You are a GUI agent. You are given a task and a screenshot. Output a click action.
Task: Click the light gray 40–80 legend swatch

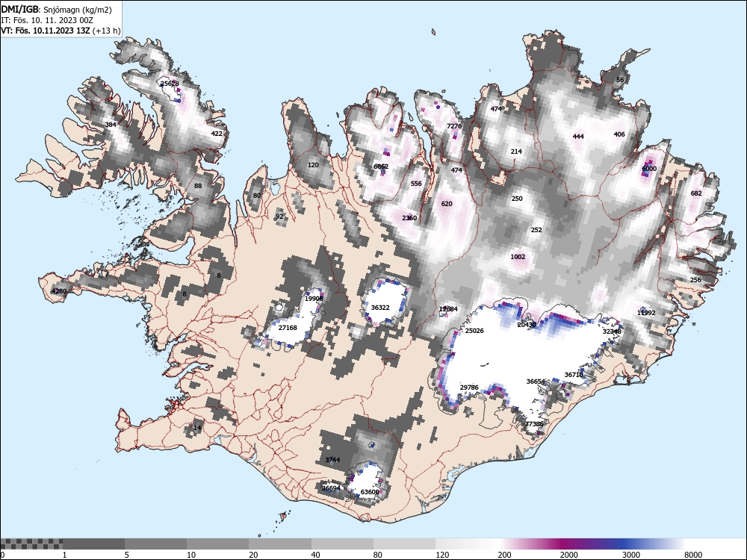coord(342,544)
